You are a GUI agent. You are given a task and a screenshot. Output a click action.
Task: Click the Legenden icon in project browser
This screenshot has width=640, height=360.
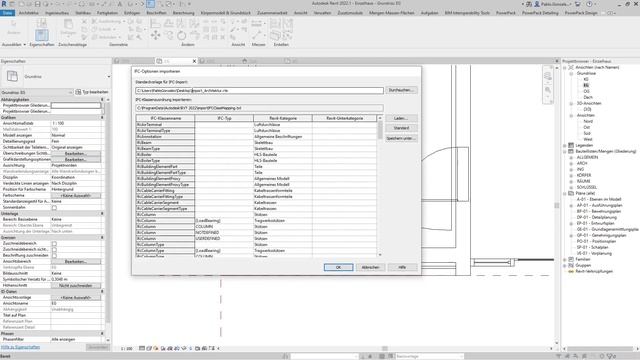point(571,145)
